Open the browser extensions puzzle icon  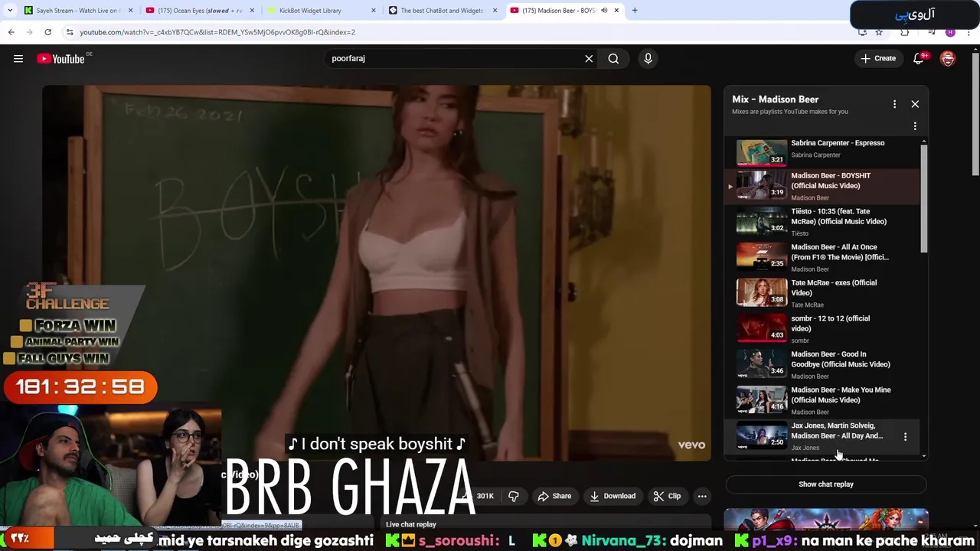905,32
